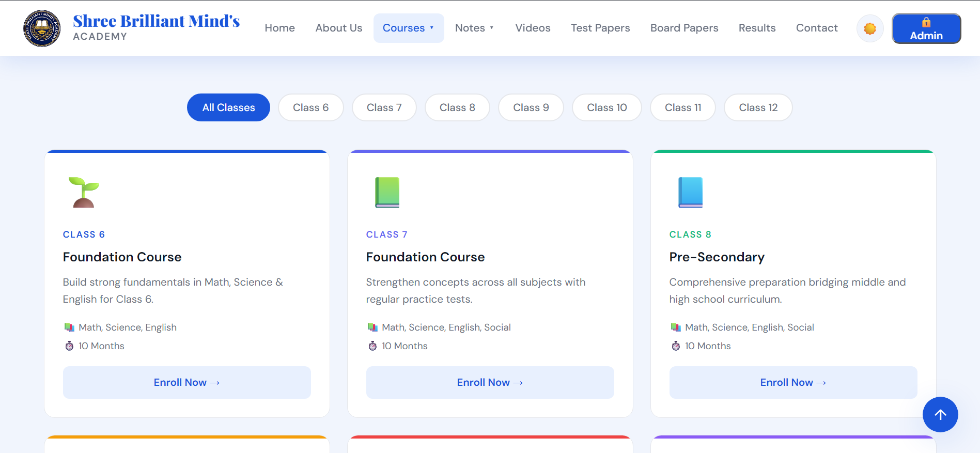Click the Pre-Secondary course heading
This screenshot has height=453, width=980.
pyautogui.click(x=717, y=257)
